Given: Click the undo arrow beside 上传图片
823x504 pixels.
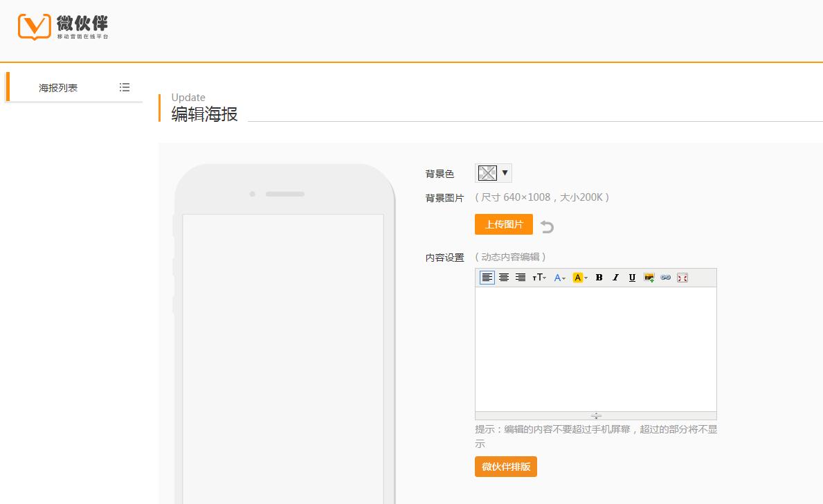Looking at the screenshot, I should [547, 226].
